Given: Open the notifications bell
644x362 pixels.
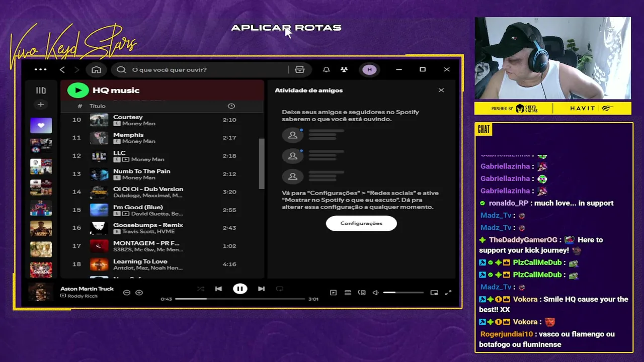Looking at the screenshot, I should [326, 69].
